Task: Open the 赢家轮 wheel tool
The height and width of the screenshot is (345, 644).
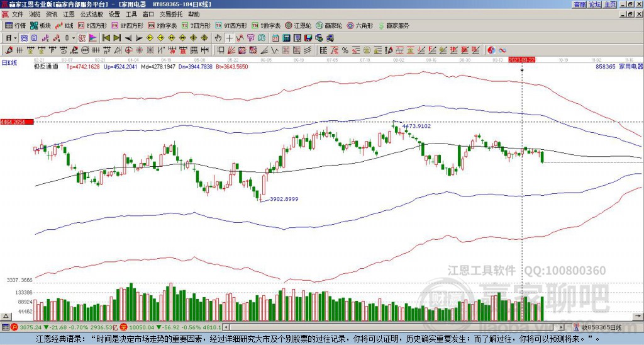Action: pos(330,25)
